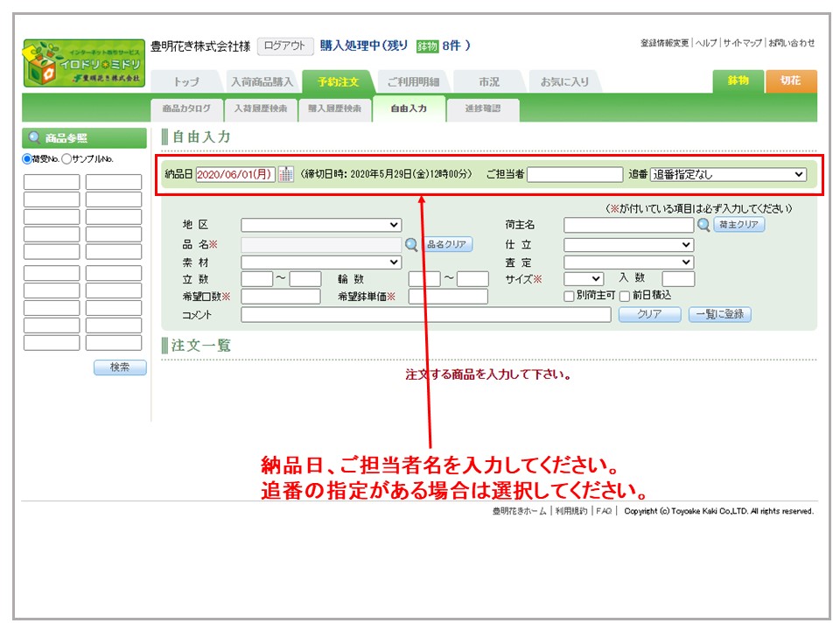Select the サンプルNo. radio button

[x=66, y=159]
